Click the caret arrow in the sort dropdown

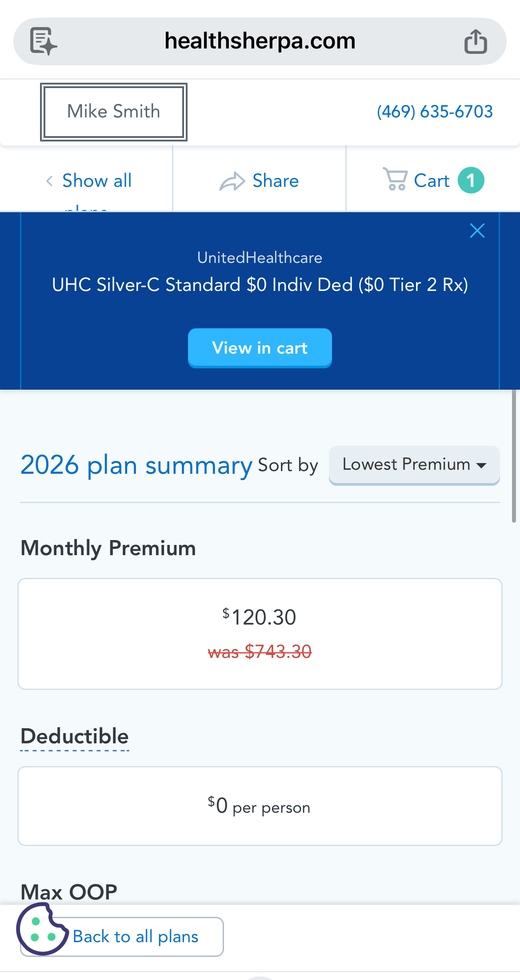point(481,466)
